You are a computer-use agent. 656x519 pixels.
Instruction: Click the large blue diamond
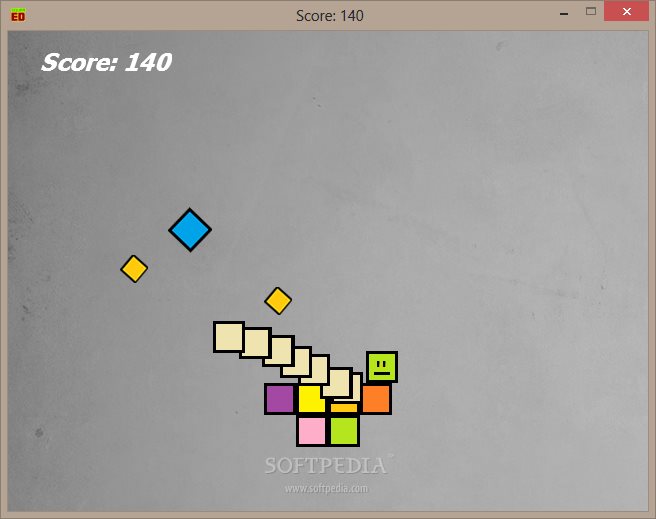click(190, 230)
